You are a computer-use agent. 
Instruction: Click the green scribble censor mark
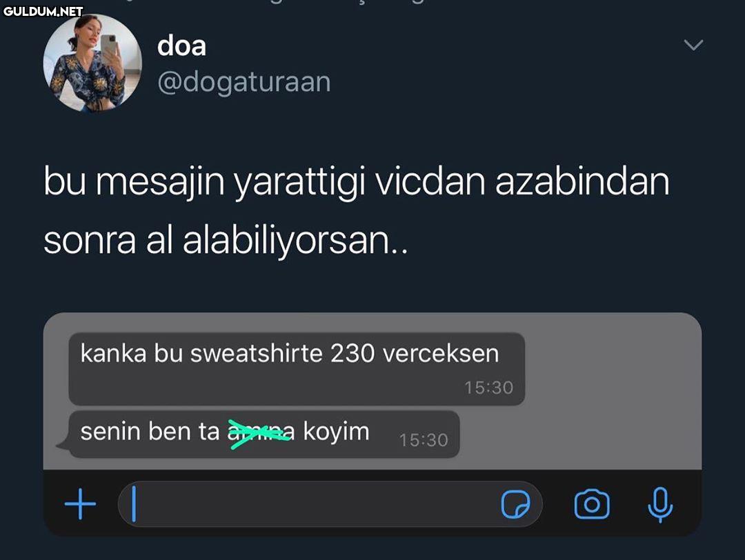click(x=259, y=434)
